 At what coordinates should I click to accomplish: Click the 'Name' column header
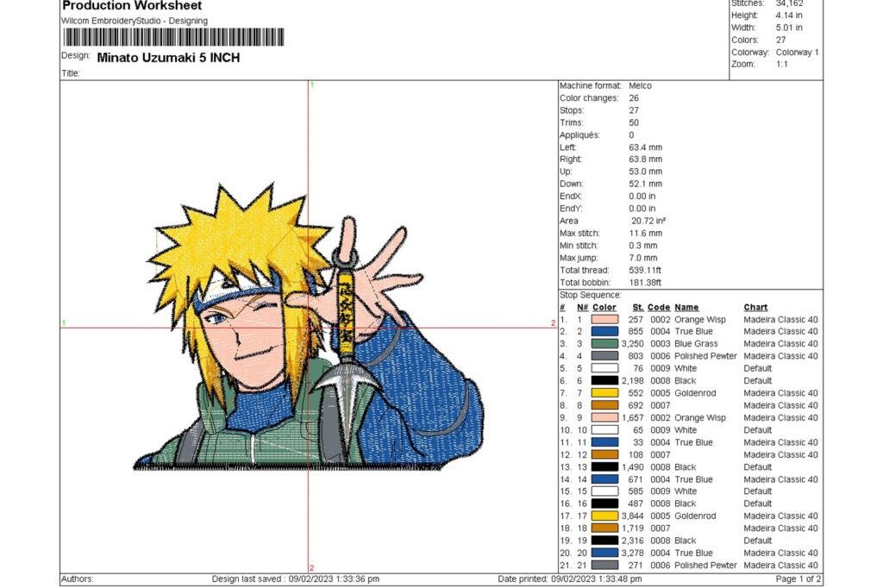point(686,308)
